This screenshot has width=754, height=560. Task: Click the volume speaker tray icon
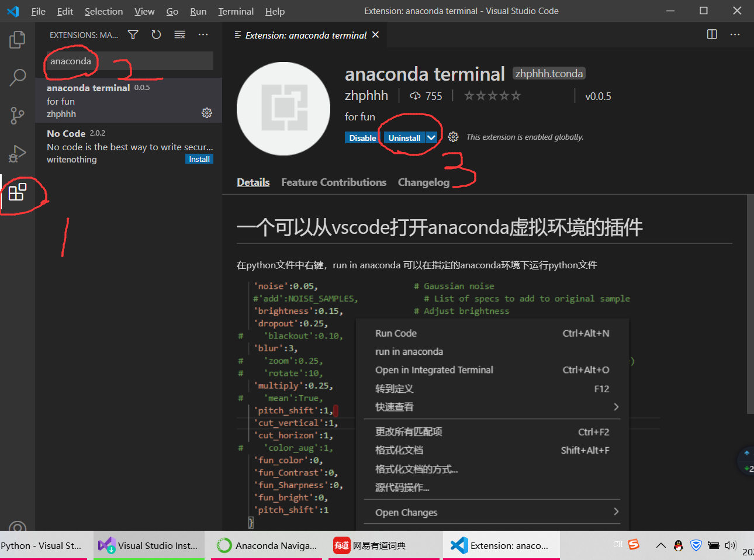coord(731,545)
